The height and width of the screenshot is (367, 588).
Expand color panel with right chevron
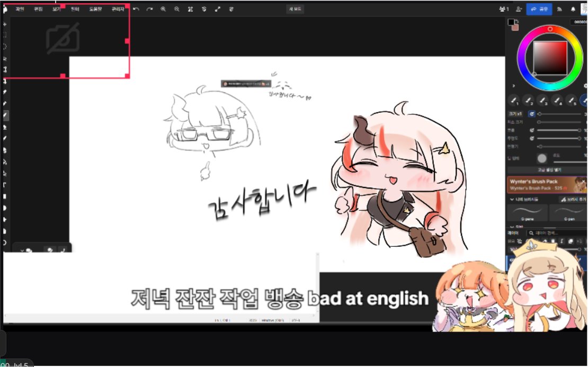pos(514,86)
